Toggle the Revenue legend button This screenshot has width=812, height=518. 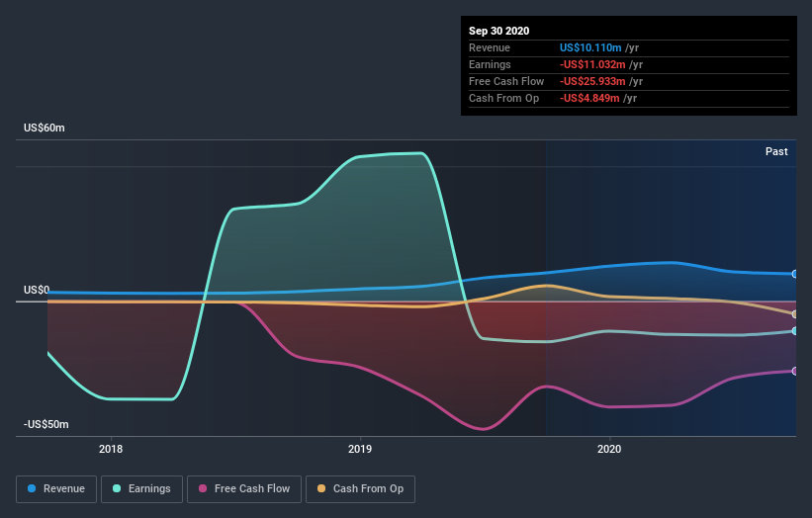56,489
